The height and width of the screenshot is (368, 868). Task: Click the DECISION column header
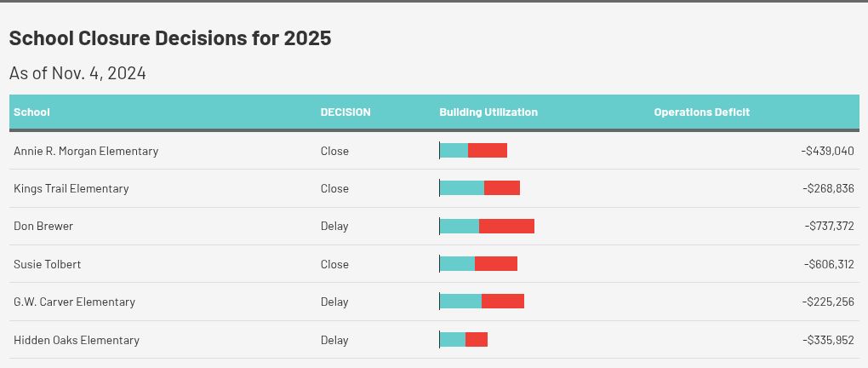(345, 112)
